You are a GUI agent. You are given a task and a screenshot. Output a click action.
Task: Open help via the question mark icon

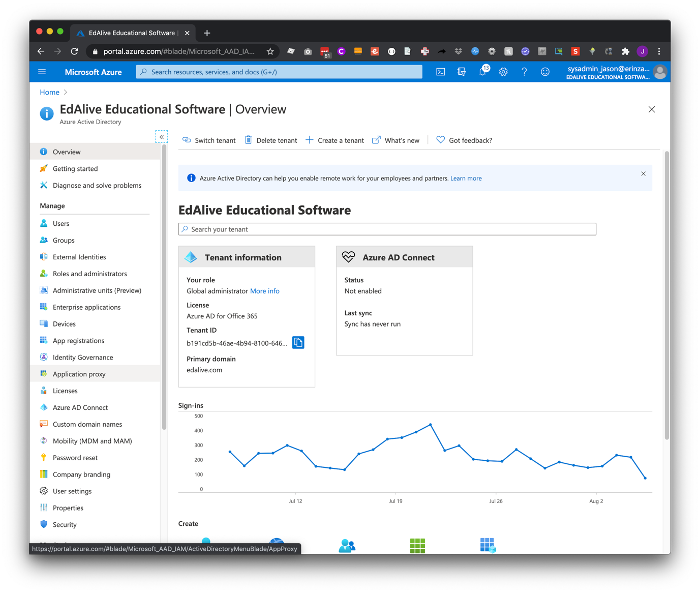pos(524,72)
